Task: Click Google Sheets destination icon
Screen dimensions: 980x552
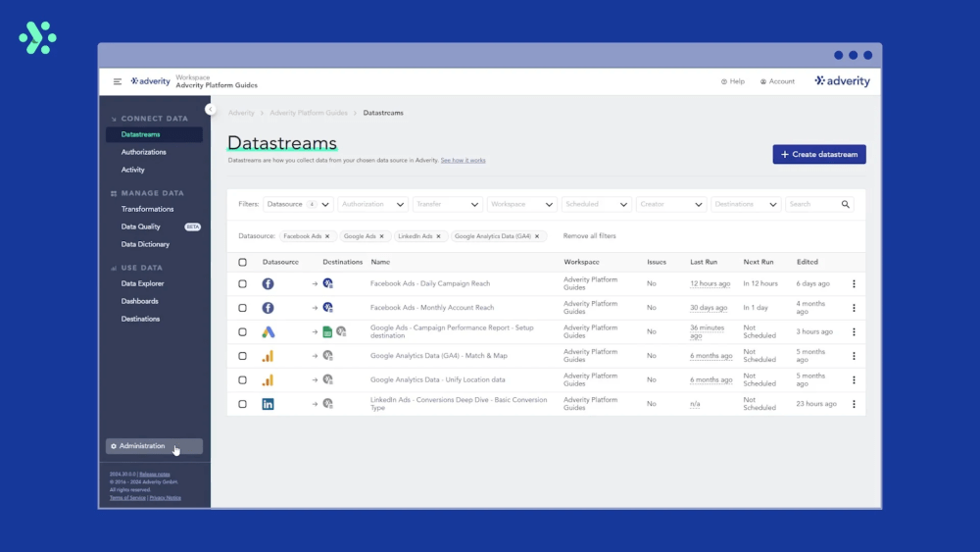Action: pos(327,332)
